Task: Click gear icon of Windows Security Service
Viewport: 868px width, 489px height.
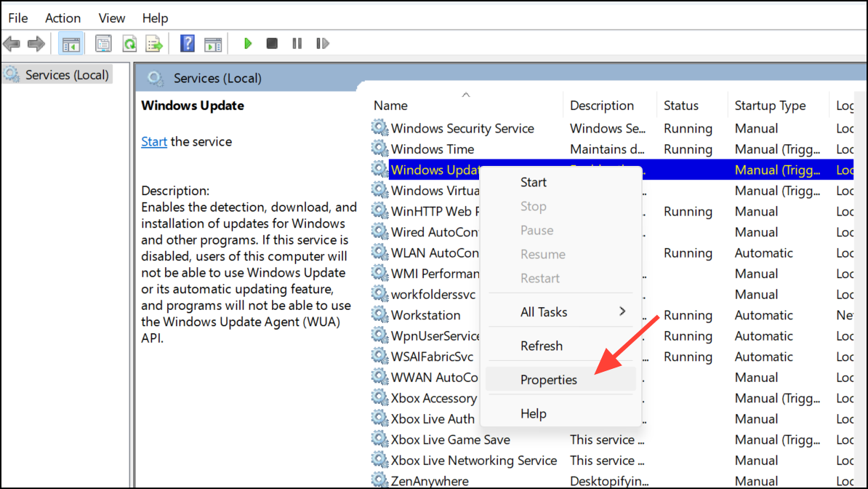Action: [379, 127]
